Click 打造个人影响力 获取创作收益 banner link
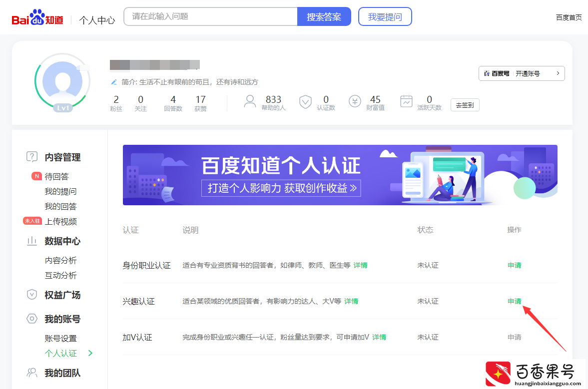 281,188
